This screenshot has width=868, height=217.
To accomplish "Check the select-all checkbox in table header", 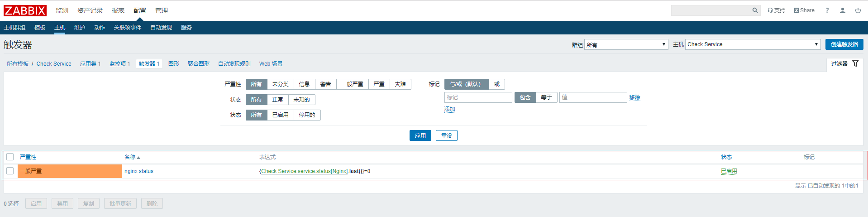I will pos(10,157).
